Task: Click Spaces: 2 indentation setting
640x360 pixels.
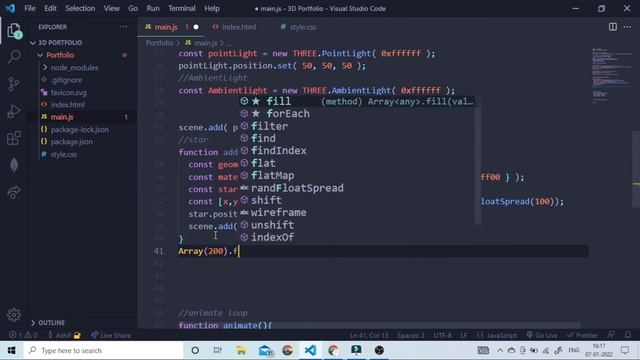Action: pos(411,335)
